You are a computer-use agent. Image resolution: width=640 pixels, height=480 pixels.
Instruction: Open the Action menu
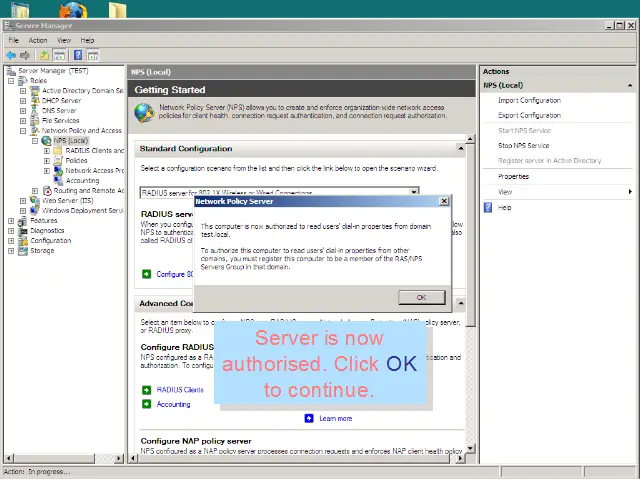coord(38,40)
